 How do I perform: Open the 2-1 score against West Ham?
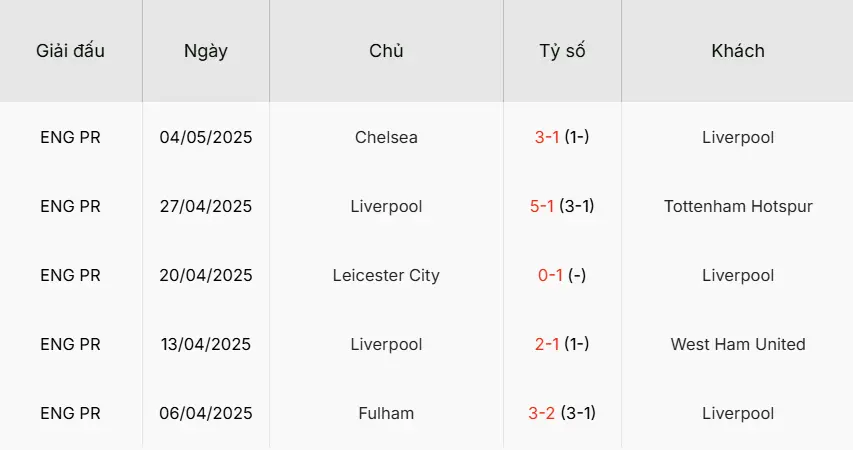[x=547, y=344]
